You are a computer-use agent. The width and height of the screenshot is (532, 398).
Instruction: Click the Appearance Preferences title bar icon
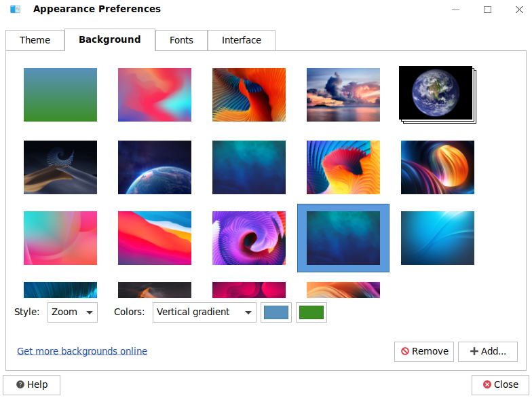[16, 10]
